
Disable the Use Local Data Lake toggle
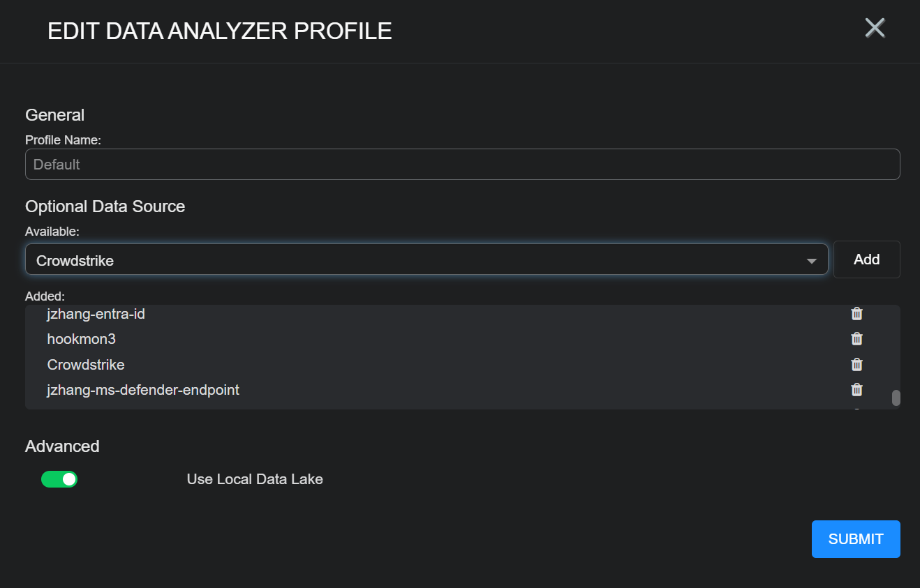pyautogui.click(x=59, y=479)
